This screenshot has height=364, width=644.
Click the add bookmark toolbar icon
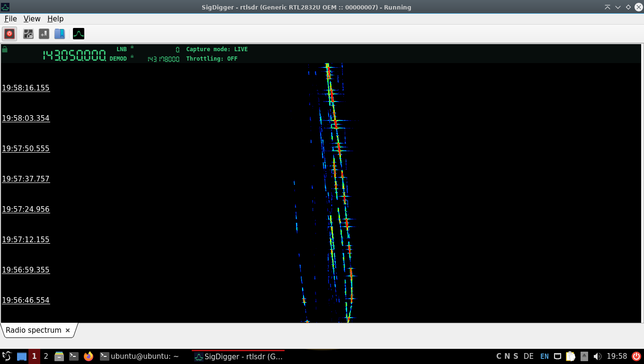[x=44, y=34]
